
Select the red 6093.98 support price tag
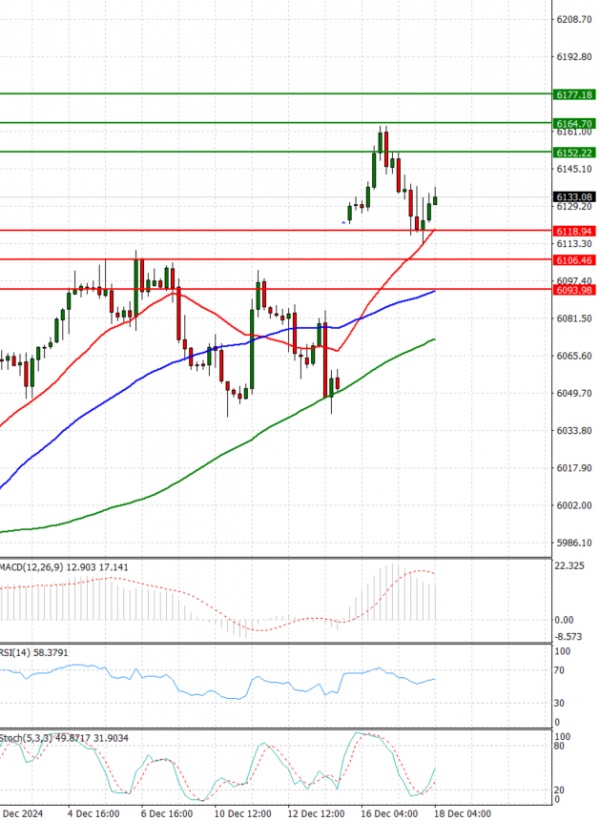click(573, 290)
